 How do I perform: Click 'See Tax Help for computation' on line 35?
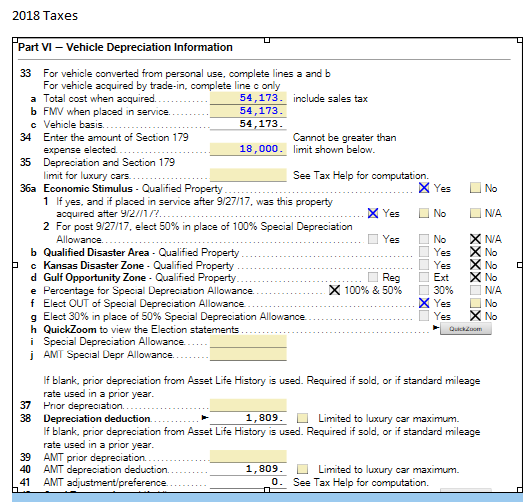click(x=361, y=175)
